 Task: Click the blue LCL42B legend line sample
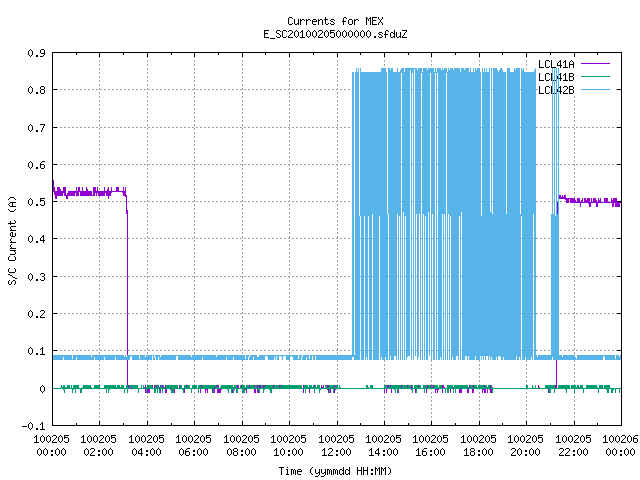tap(595, 90)
